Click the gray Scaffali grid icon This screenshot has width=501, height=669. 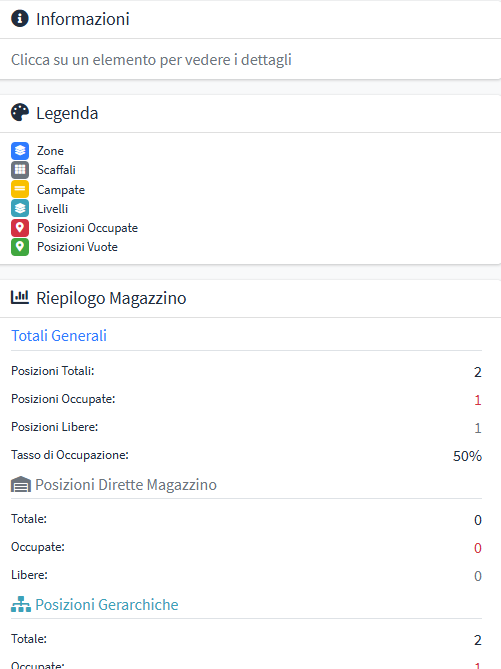(x=20, y=170)
